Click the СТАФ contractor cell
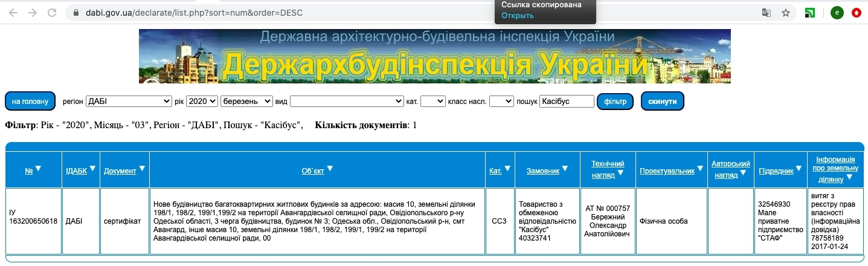This screenshot has height=266, width=868. [780, 221]
